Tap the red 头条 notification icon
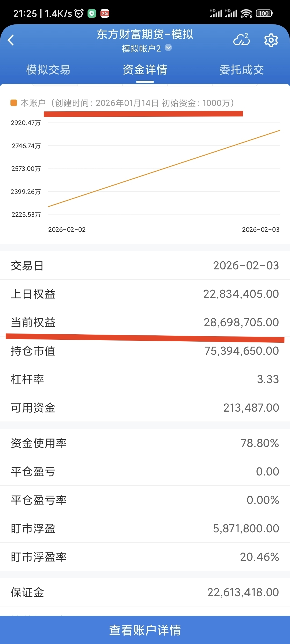 [x=105, y=13]
